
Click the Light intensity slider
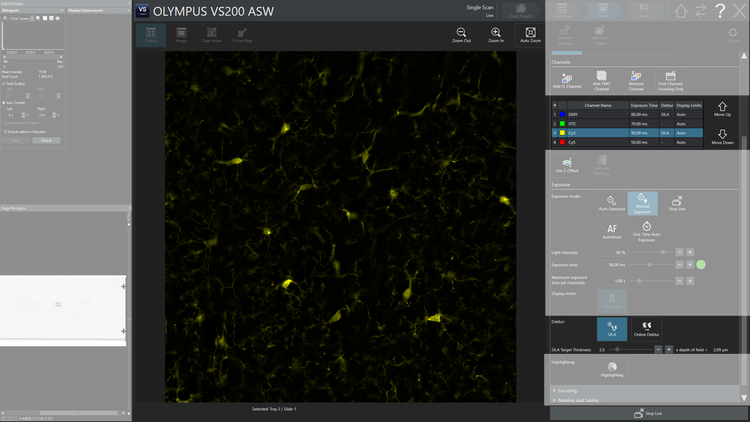[x=650, y=252]
